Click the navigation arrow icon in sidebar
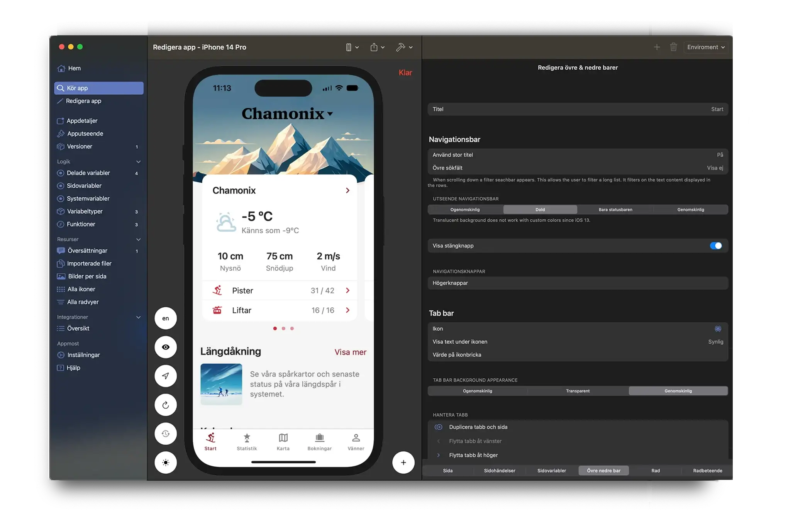The image size is (793, 532). [x=166, y=375]
